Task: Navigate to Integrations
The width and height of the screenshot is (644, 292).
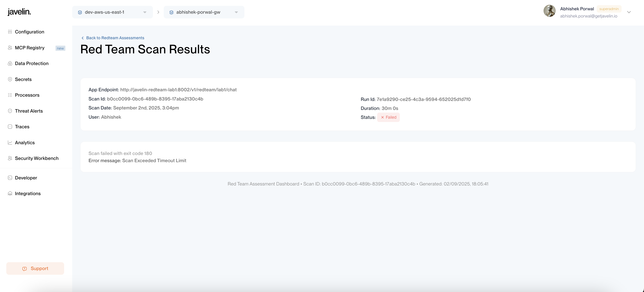Action: tap(28, 194)
